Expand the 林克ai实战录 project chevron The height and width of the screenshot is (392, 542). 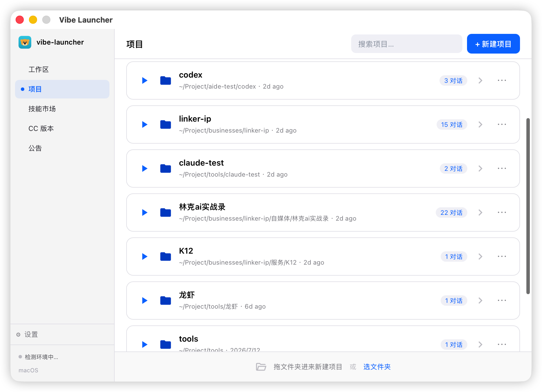(x=480, y=213)
